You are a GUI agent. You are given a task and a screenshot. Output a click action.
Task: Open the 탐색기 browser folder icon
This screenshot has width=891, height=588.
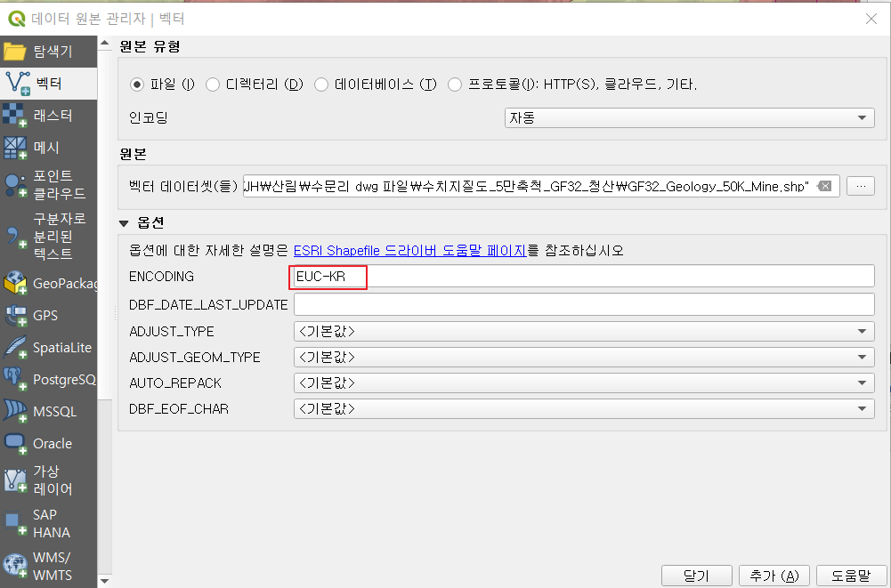[x=14, y=51]
